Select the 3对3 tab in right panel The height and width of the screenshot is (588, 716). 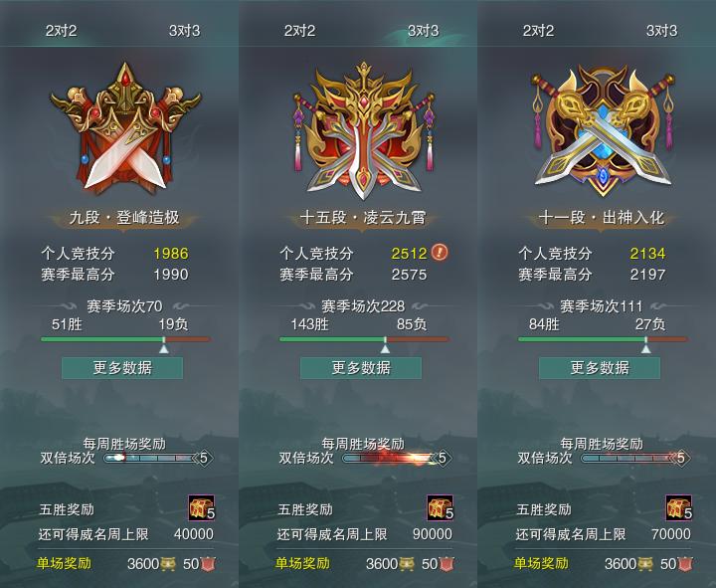pos(661,31)
